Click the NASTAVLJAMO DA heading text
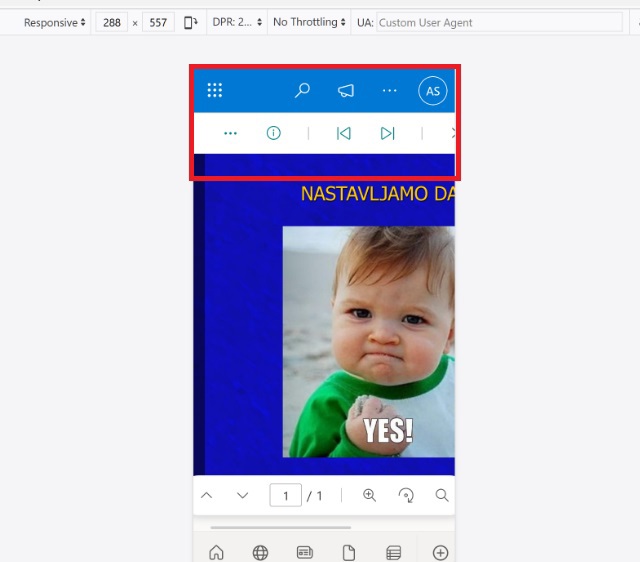This screenshot has width=640, height=562. click(378, 193)
